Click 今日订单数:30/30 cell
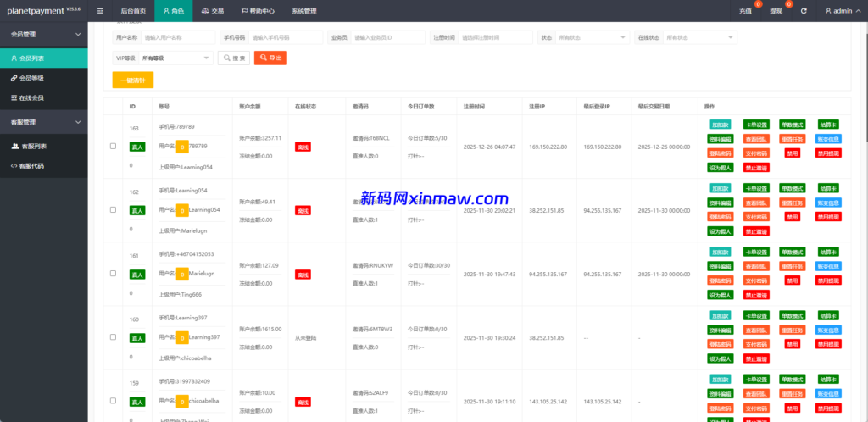The width and height of the screenshot is (868, 422). click(429, 265)
